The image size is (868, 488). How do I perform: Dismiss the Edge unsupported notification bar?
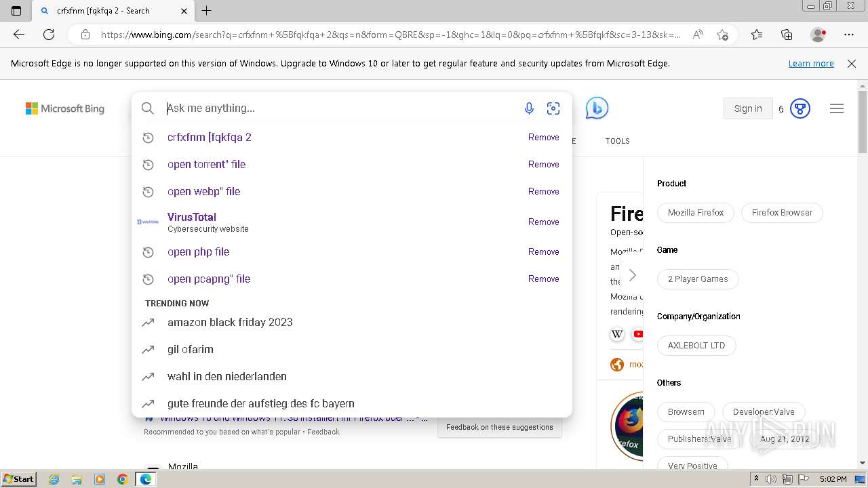click(852, 64)
